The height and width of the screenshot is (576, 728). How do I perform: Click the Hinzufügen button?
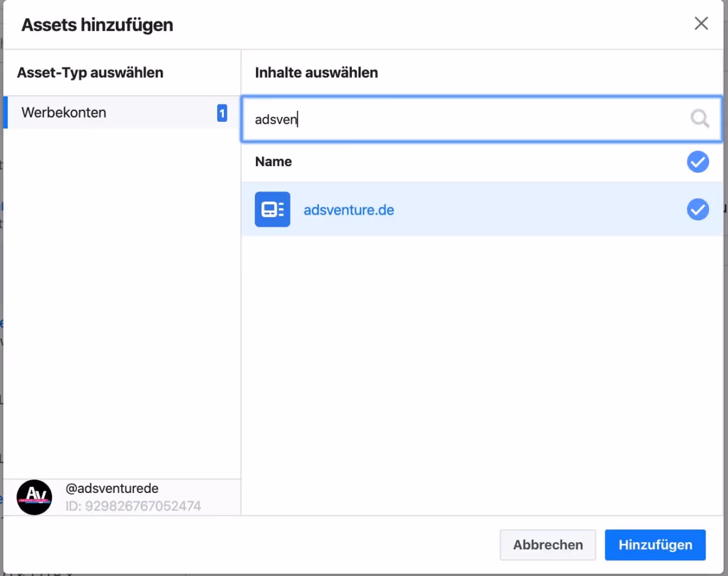click(655, 544)
